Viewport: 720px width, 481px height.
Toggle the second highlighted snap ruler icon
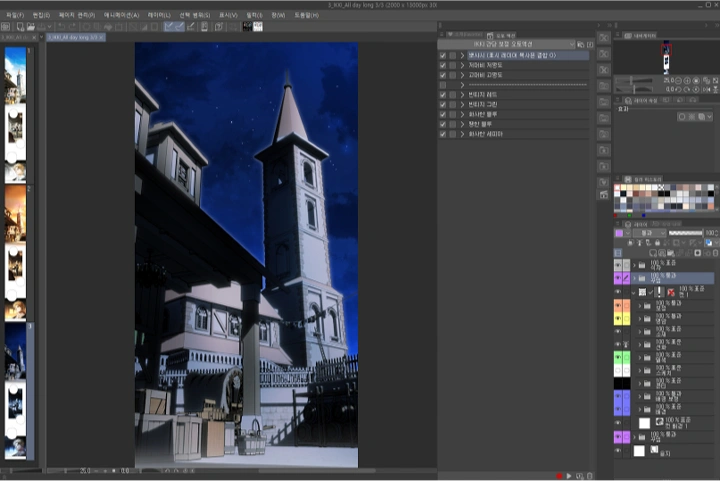(x=180, y=27)
